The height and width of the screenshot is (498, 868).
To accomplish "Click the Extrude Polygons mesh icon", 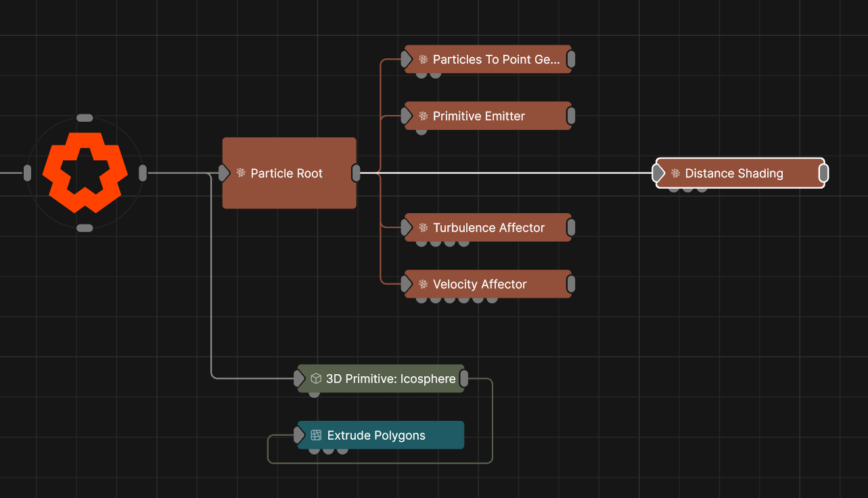I will coord(316,436).
